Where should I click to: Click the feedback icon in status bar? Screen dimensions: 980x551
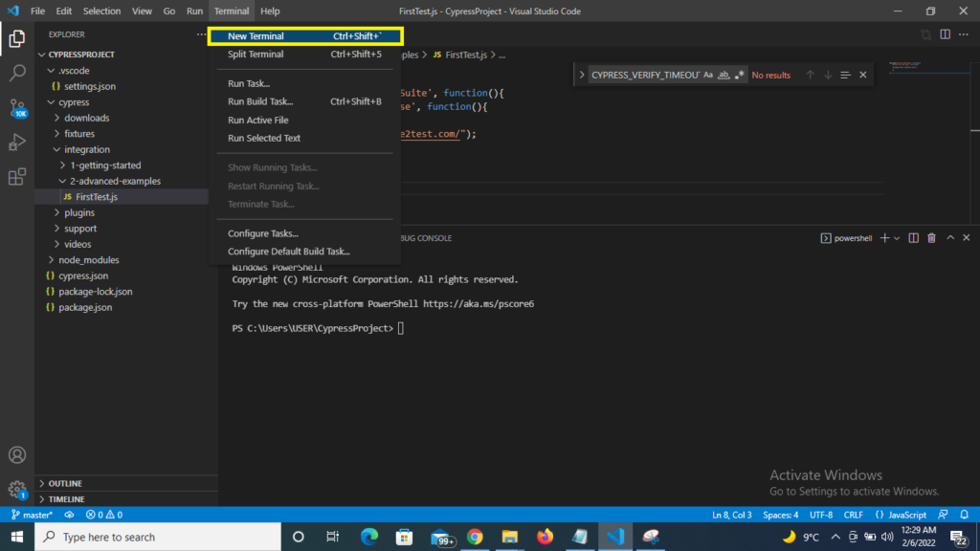click(943, 515)
